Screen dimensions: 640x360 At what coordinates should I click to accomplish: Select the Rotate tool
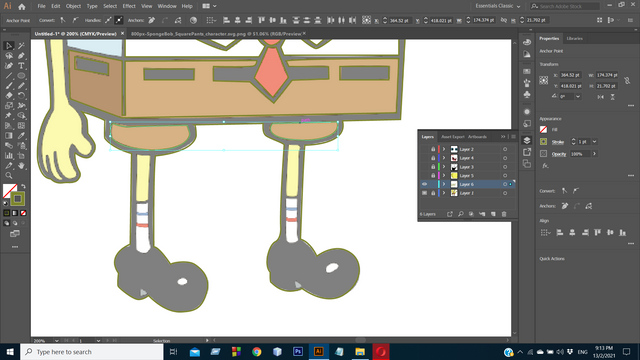click(21, 96)
